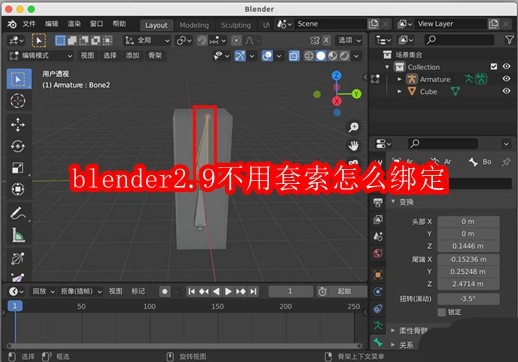Click the Blender logo menu icon
Image resolution: width=518 pixels, height=362 pixels.
[12, 24]
